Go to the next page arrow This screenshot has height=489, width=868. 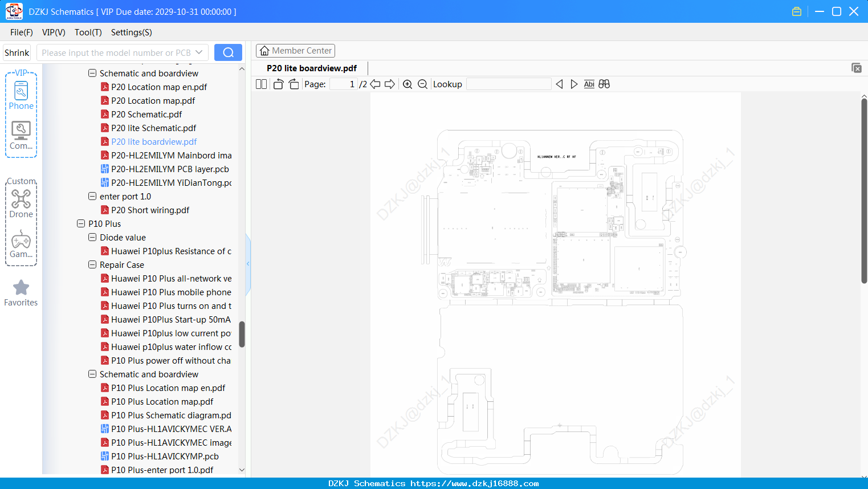pyautogui.click(x=390, y=84)
